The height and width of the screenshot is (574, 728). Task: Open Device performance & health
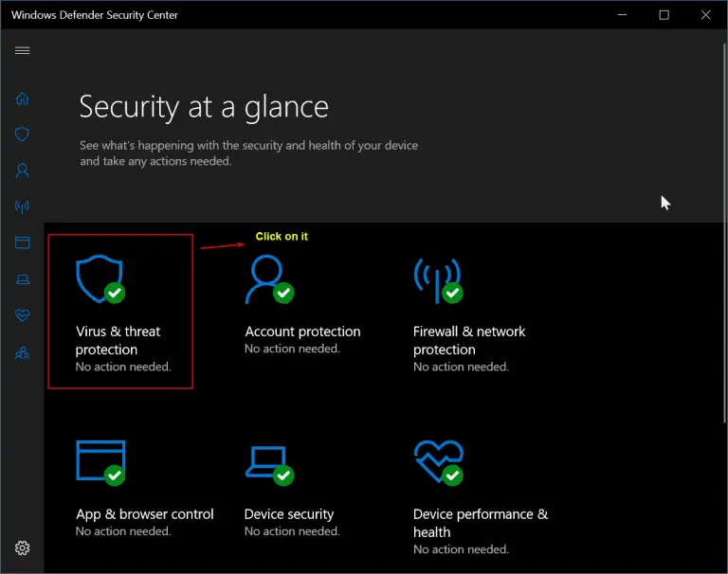tap(481, 523)
